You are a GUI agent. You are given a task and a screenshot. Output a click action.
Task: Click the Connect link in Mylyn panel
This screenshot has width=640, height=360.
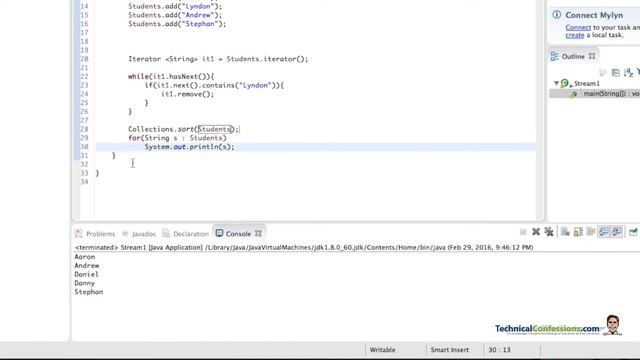click(578, 27)
